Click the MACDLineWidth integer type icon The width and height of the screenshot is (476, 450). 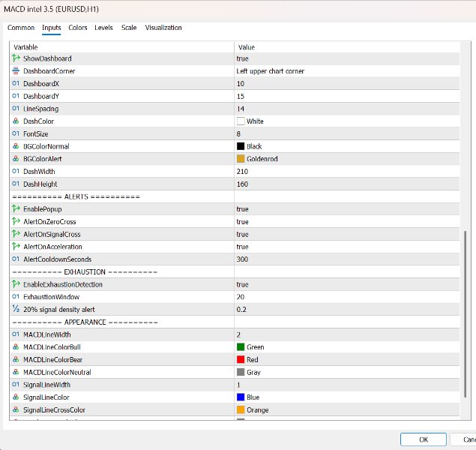tap(16, 334)
